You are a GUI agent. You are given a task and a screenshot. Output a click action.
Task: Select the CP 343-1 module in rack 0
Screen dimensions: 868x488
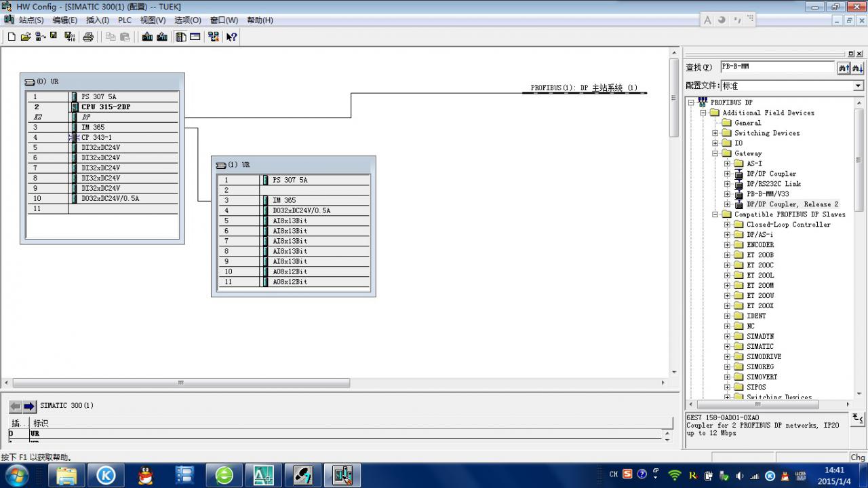(x=102, y=138)
